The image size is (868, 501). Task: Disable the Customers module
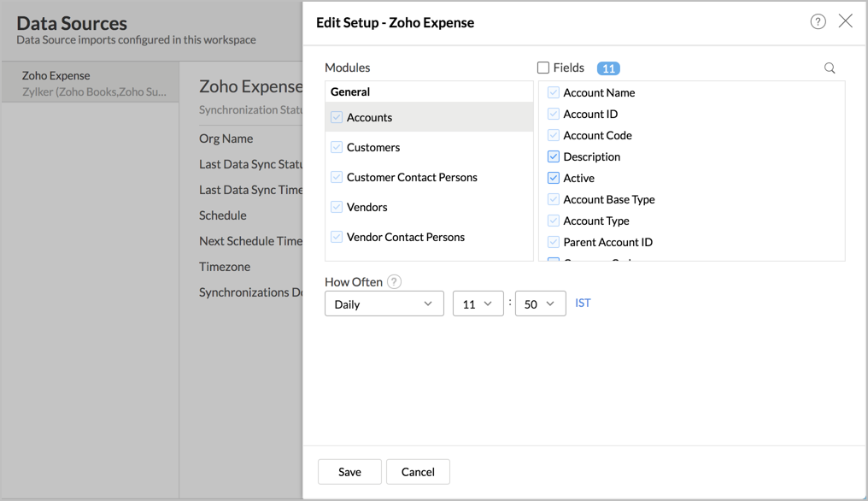(336, 147)
